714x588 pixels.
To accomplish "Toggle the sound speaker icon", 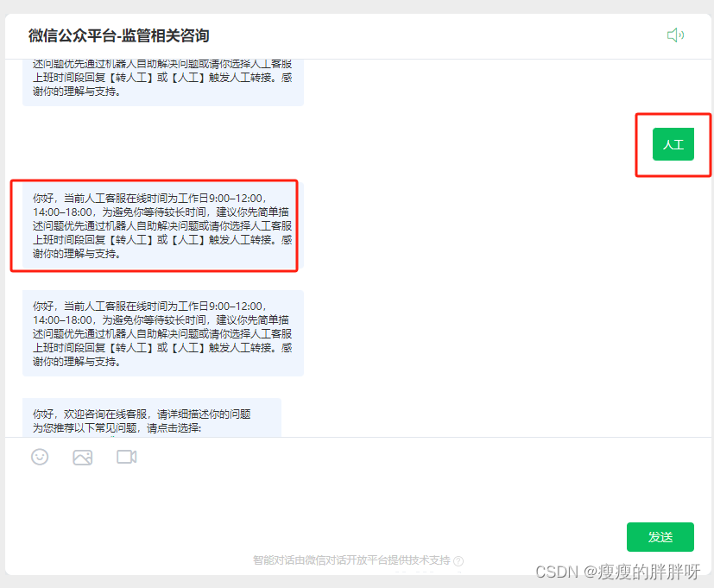I will 675,35.
